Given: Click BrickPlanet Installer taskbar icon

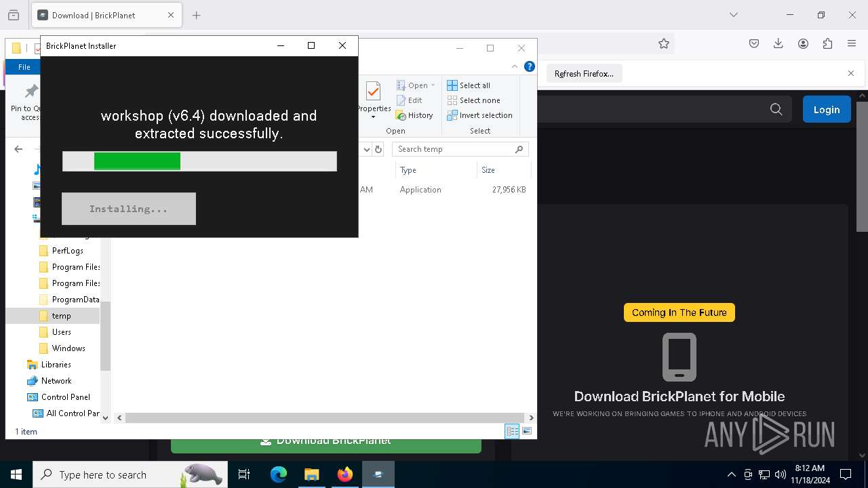Looking at the screenshot, I should click(x=378, y=474).
